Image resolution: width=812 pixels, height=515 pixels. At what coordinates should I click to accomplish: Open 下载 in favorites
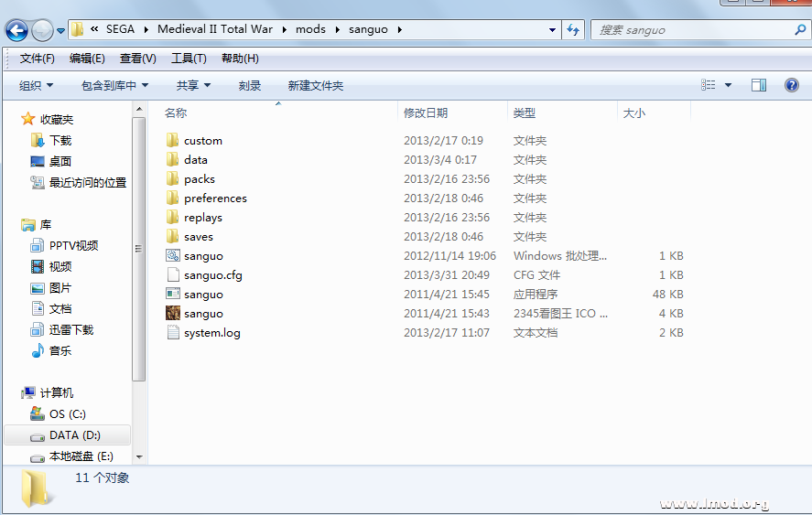click(60, 140)
